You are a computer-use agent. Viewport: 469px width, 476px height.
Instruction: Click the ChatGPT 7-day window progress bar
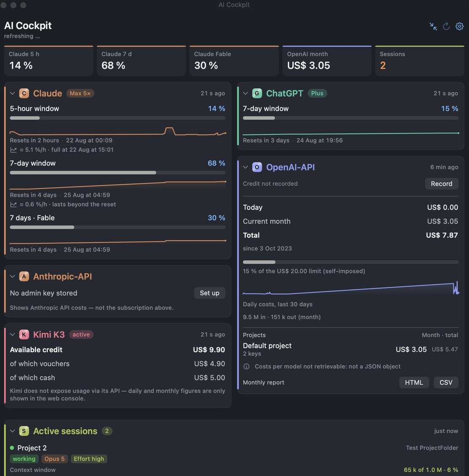pyautogui.click(x=351, y=118)
